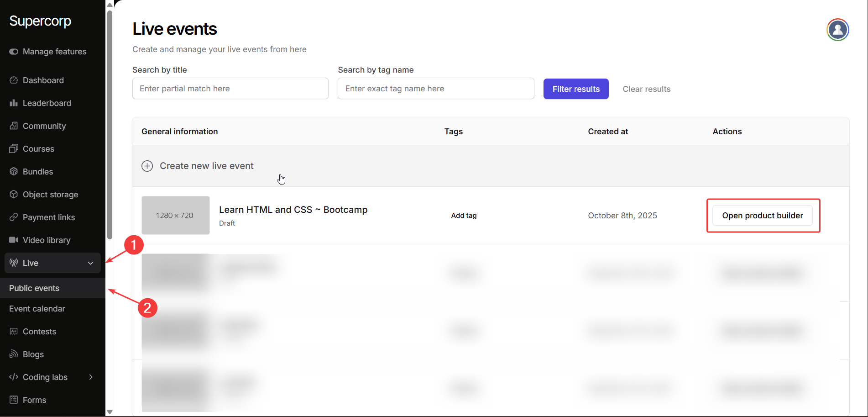The width and height of the screenshot is (868, 417).
Task: Click the Dashboard icon in sidebar
Action: tap(14, 80)
